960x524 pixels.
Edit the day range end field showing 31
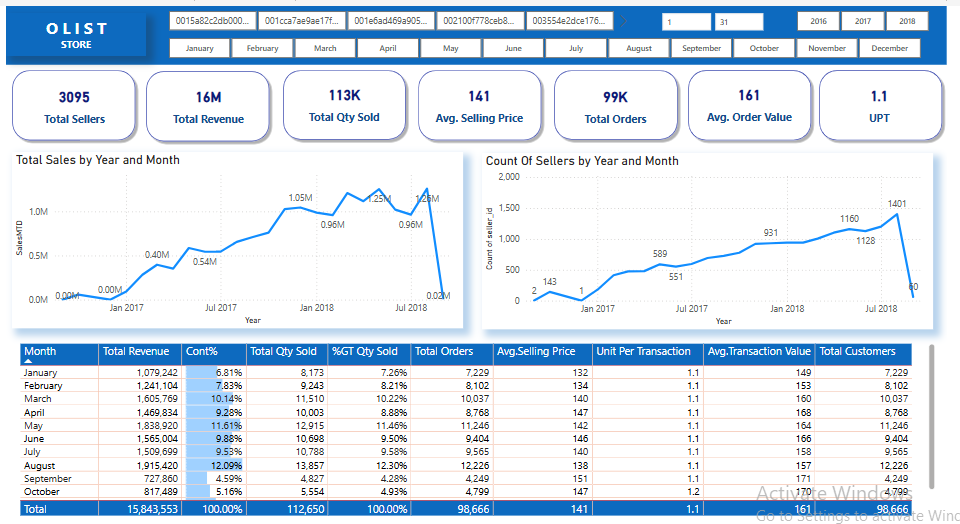pos(739,21)
